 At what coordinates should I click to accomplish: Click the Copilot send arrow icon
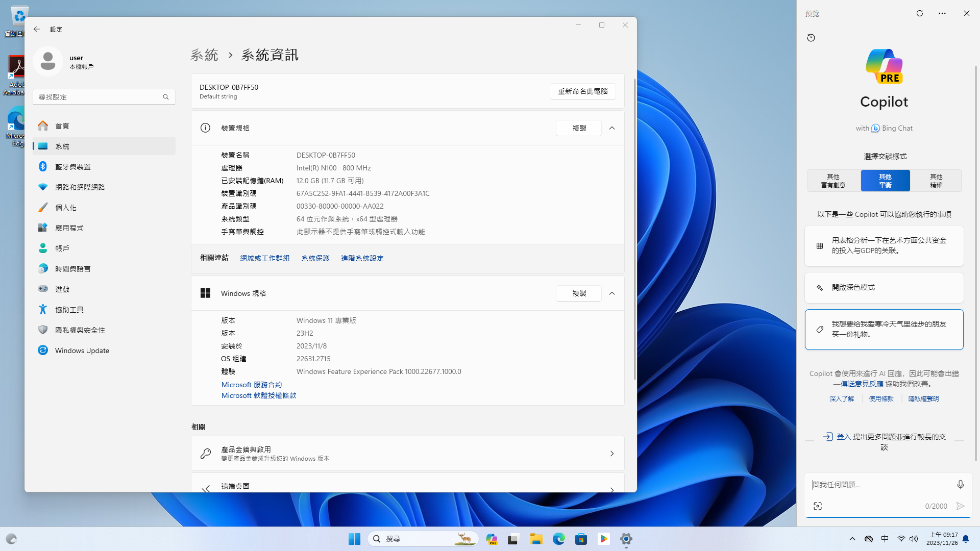(x=961, y=506)
